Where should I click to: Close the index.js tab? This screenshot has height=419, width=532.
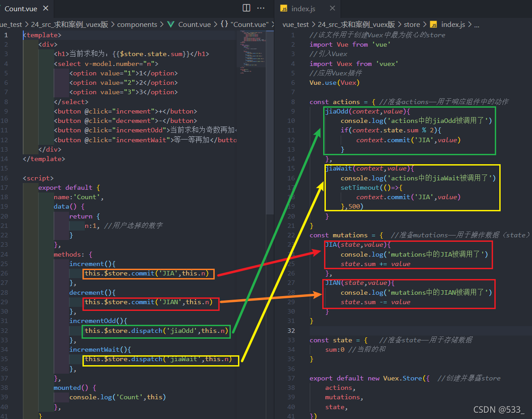333,8
